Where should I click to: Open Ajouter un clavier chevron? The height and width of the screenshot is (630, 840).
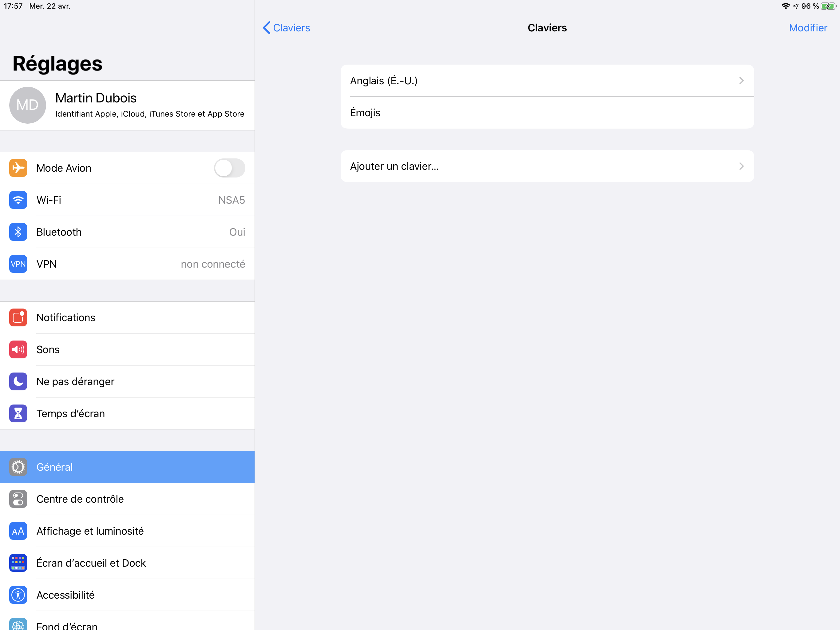pos(741,166)
